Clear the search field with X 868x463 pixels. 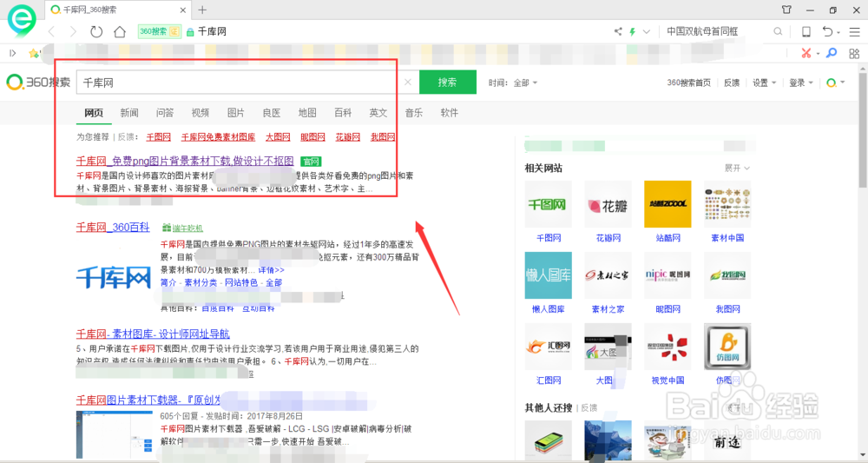point(408,82)
